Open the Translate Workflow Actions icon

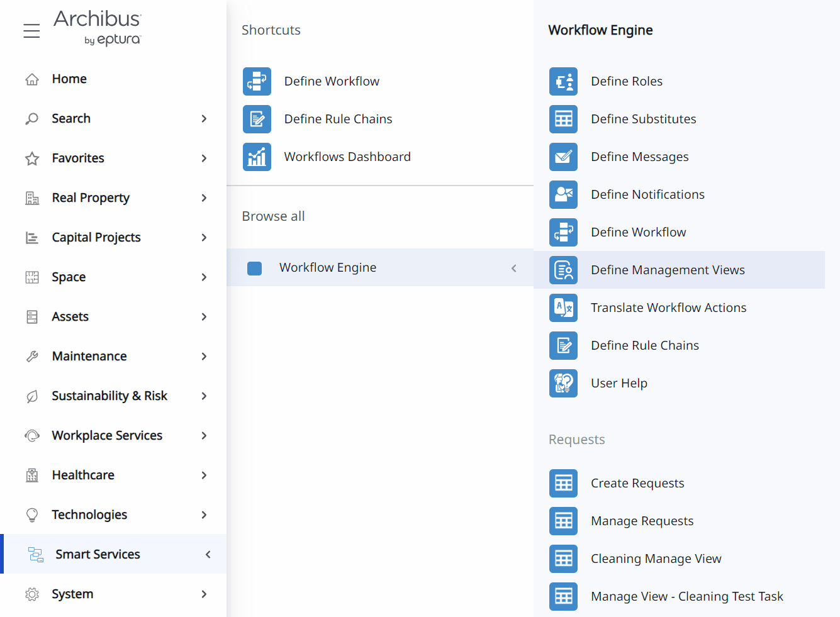click(563, 308)
